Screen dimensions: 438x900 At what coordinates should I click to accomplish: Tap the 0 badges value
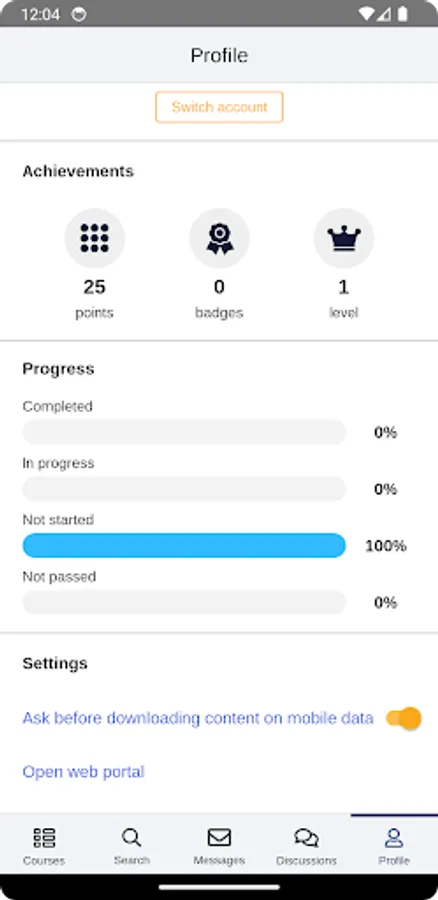[219, 287]
